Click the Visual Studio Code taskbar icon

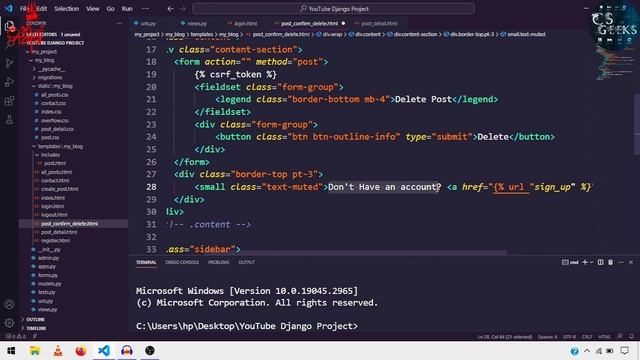(104, 351)
